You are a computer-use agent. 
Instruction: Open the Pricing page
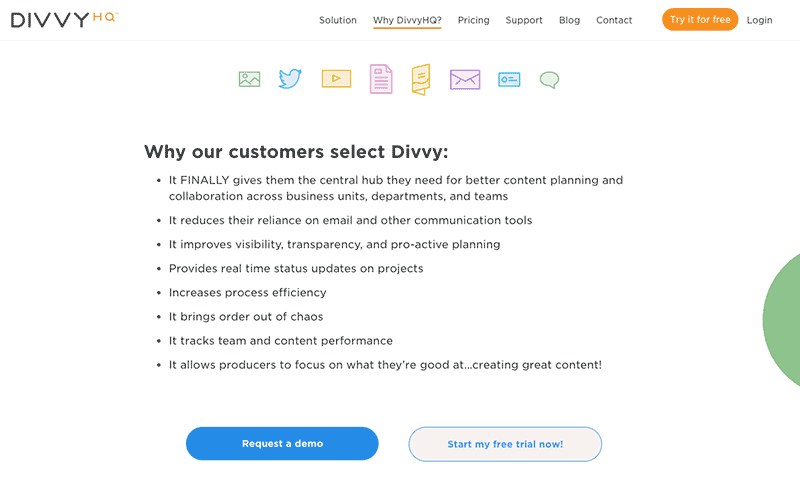coord(473,20)
